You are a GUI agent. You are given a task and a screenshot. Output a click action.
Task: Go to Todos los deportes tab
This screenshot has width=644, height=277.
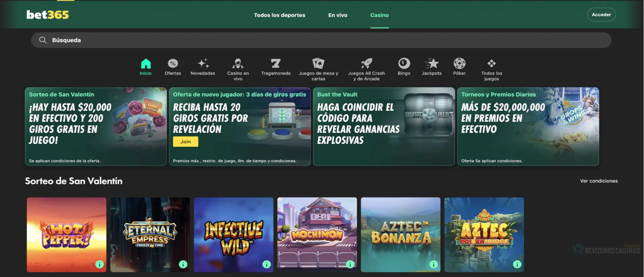pyautogui.click(x=279, y=15)
